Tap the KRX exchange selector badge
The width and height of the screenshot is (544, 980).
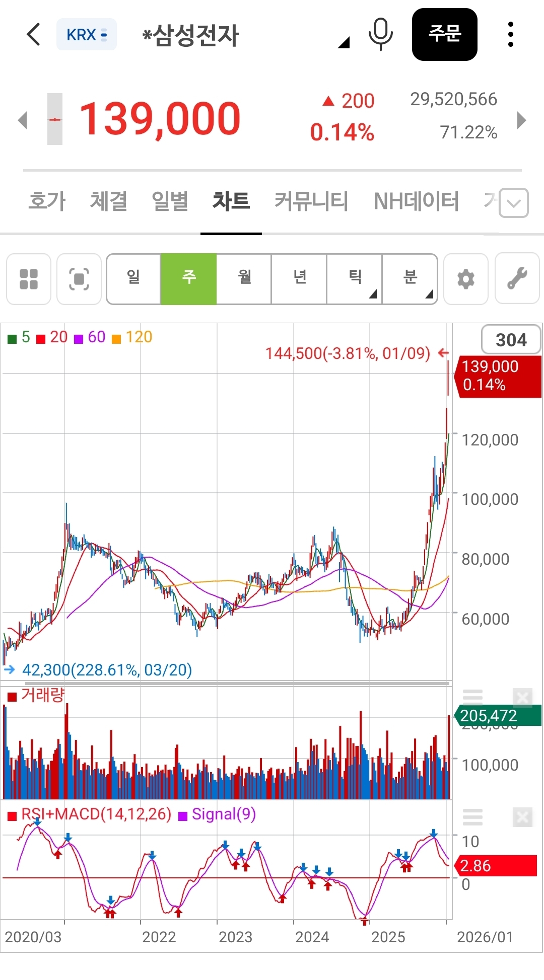pos(87,34)
